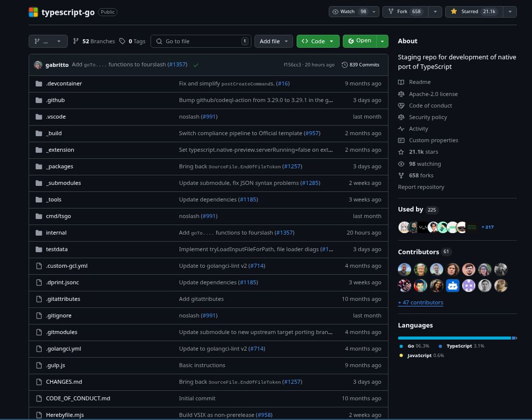Open the .devcontainer folder
The image size is (532, 420).
(x=64, y=84)
